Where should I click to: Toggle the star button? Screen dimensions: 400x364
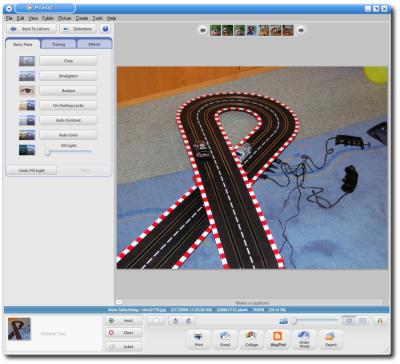(157, 321)
